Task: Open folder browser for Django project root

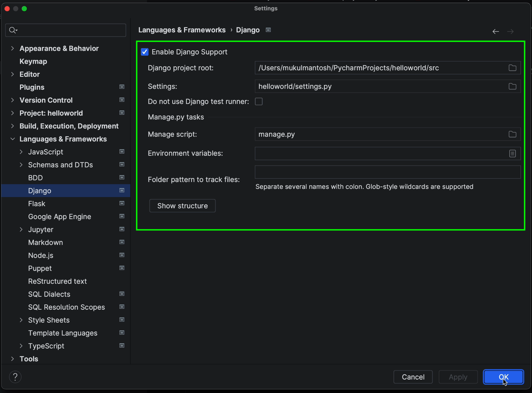Action: [x=512, y=68]
